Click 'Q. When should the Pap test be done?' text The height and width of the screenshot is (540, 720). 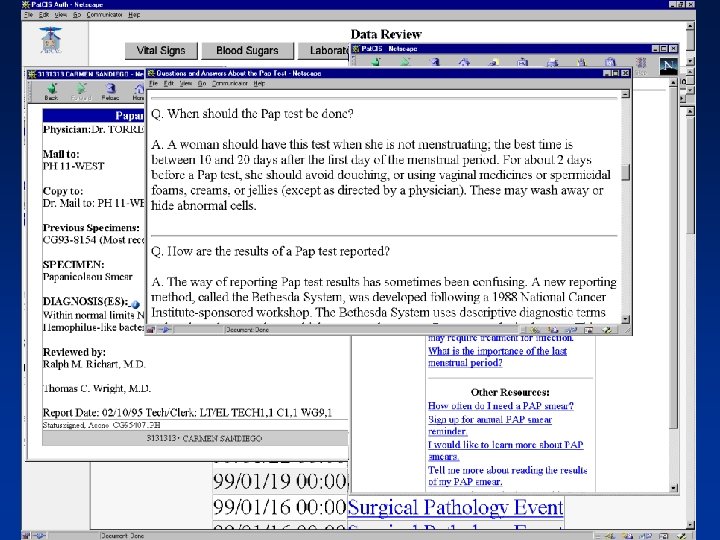[252, 113]
